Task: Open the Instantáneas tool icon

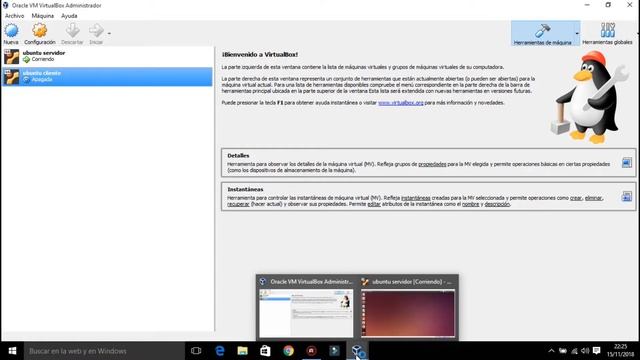Action: pos(627,197)
